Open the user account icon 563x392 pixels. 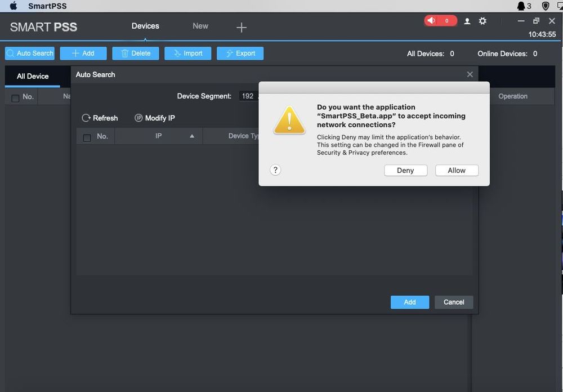click(467, 21)
